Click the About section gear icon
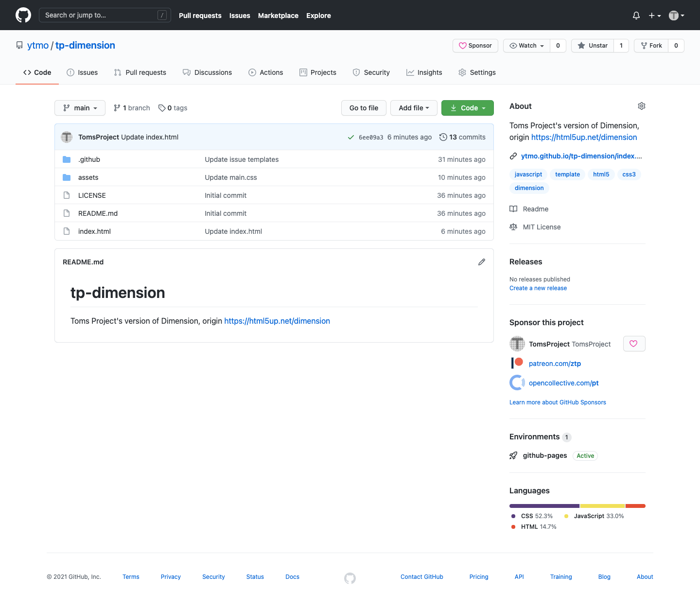Screen dimensions: 700x609 coord(641,106)
